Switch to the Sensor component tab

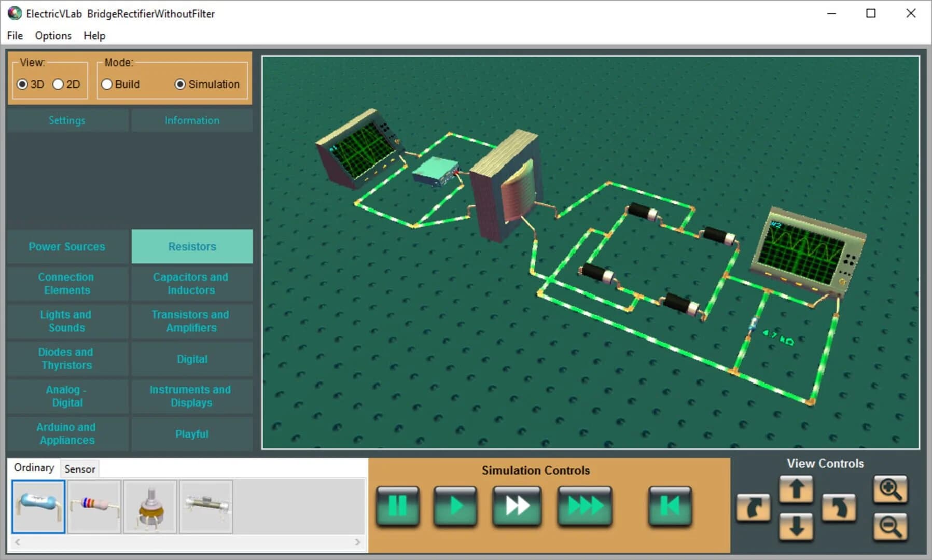point(79,469)
